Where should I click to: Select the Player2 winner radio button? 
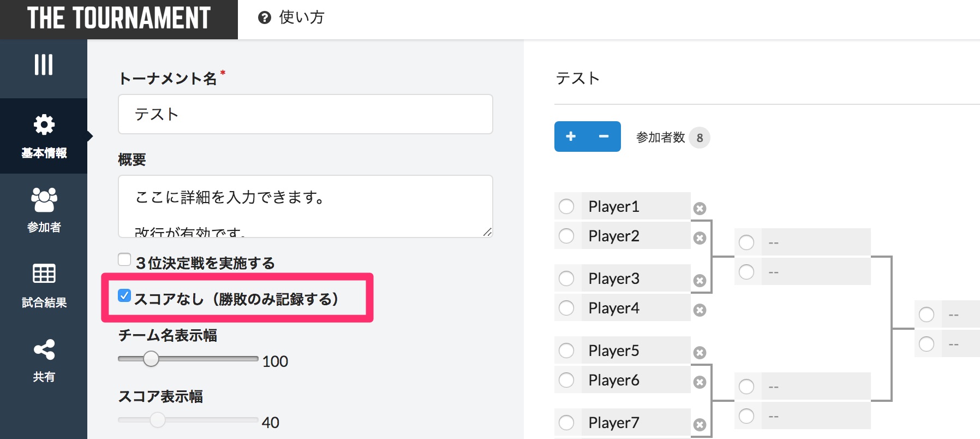566,236
